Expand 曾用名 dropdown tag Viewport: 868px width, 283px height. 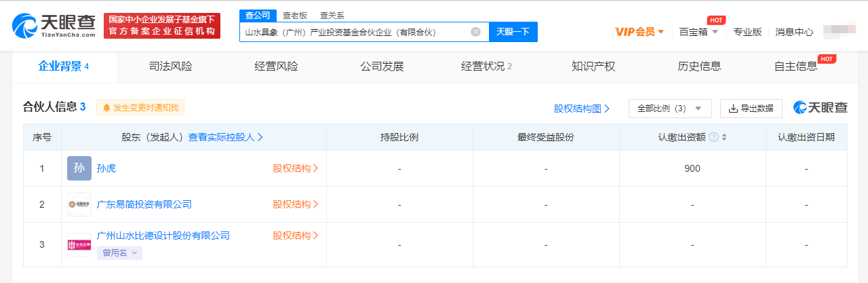point(120,253)
